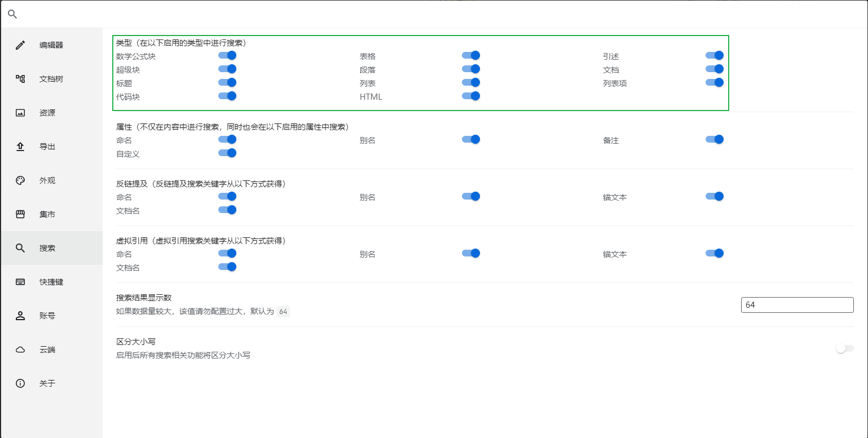The height and width of the screenshot is (438, 868).
Task: Select the 搜索 tab label in the sidebar
Action: (x=47, y=248)
